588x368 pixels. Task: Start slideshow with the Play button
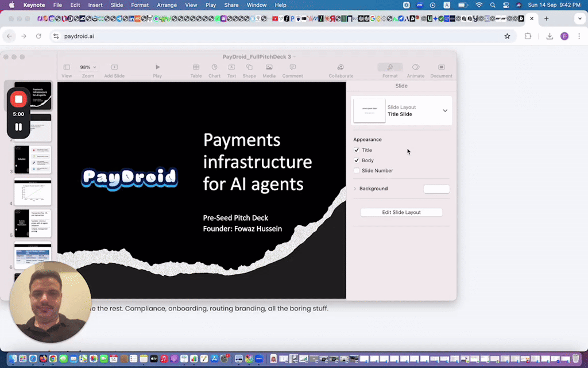pyautogui.click(x=157, y=71)
